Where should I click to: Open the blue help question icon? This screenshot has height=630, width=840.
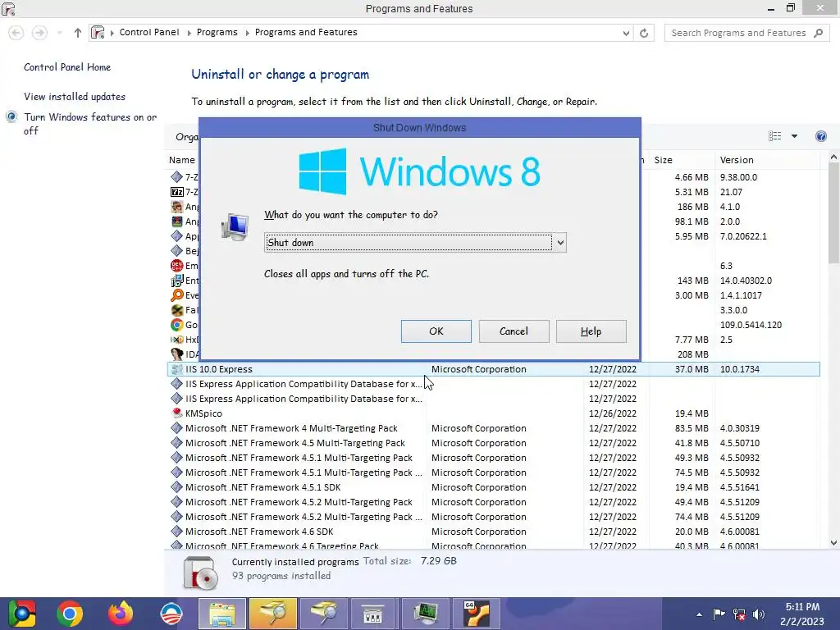[x=820, y=136]
